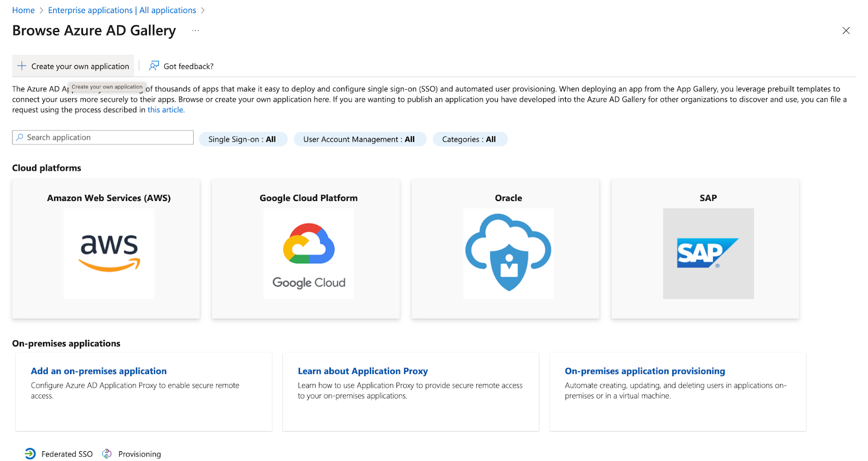The width and height of the screenshot is (868, 461).
Task: Open the Amazon Web Services AWS logo tile
Action: pyautogui.click(x=109, y=254)
